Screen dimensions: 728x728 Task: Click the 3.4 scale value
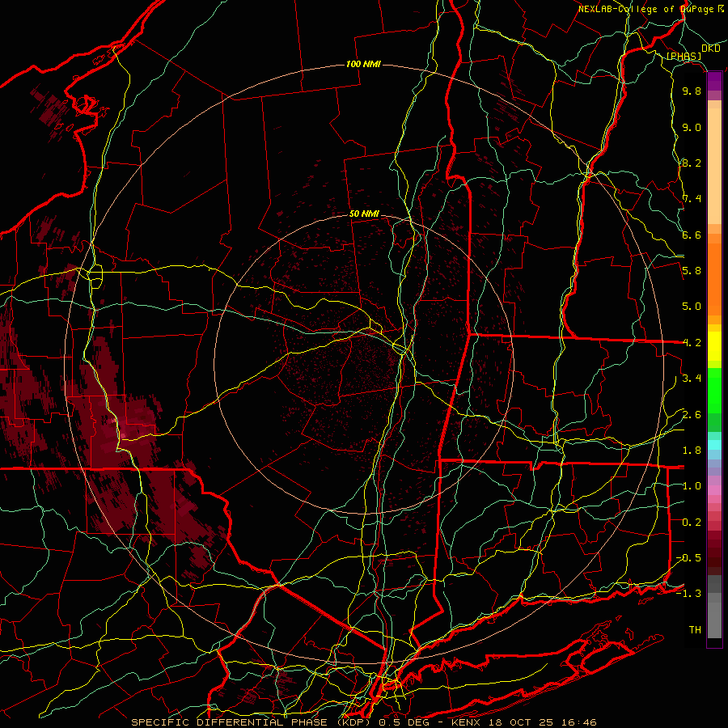click(x=692, y=379)
